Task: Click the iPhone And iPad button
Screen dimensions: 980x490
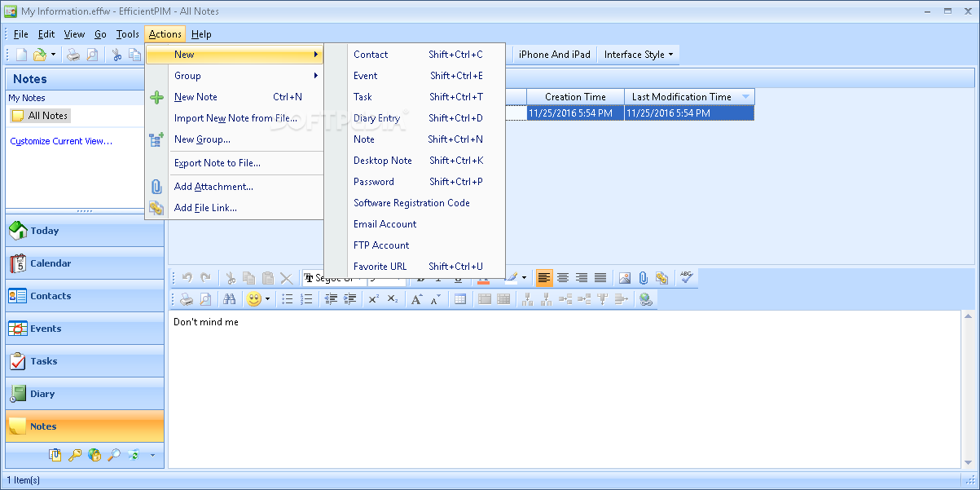Action: (x=554, y=55)
